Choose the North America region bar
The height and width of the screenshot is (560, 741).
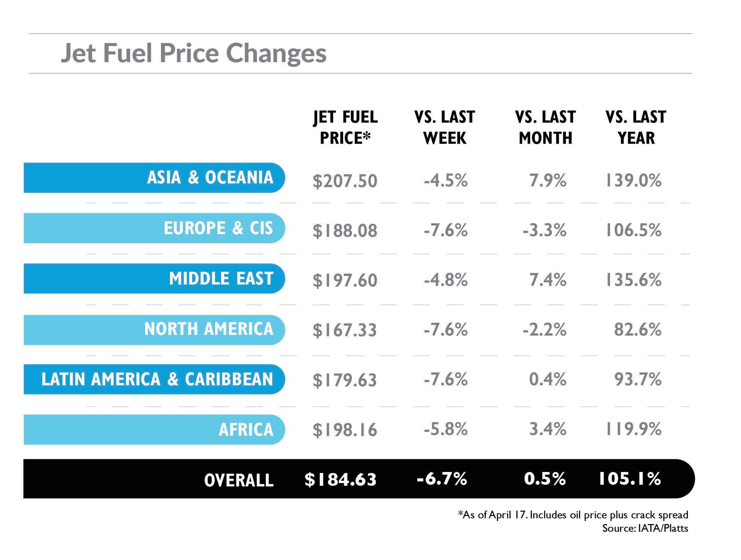(154, 330)
